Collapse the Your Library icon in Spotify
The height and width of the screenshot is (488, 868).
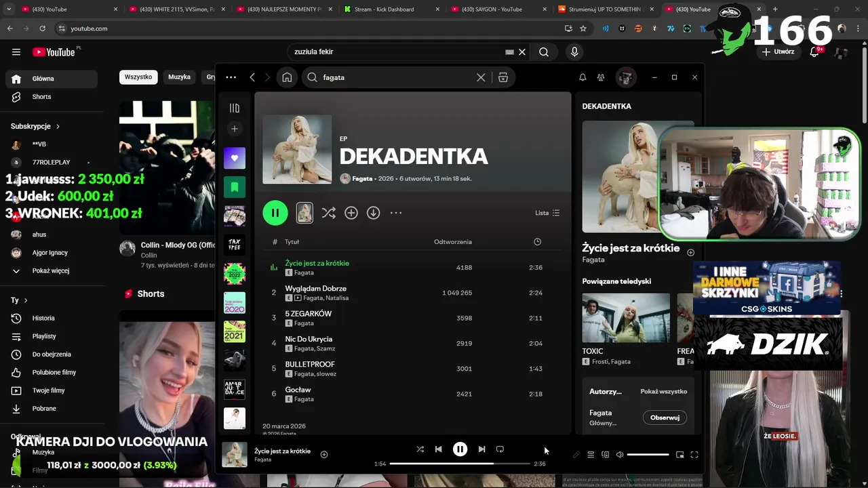235,108
